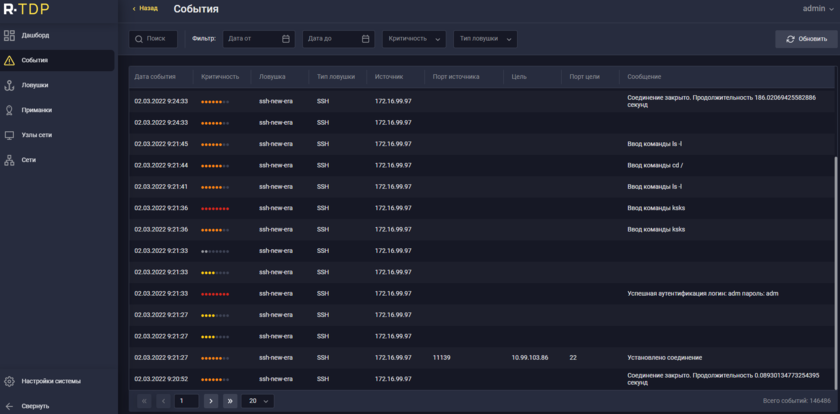Jump to the last page button
Screen dimensions: 840x414
[230, 401]
